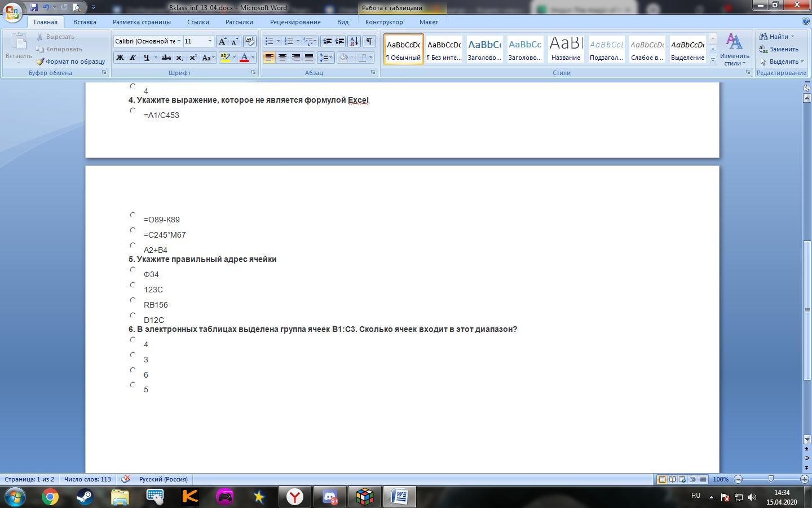This screenshot has width=812, height=508.
Task: Click the Заменить button
Action: pyautogui.click(x=779, y=49)
